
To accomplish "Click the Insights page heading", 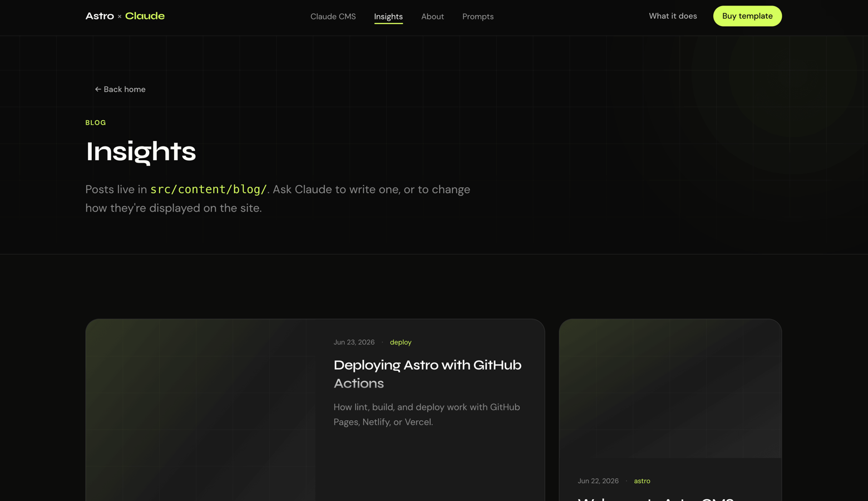I will (141, 151).
